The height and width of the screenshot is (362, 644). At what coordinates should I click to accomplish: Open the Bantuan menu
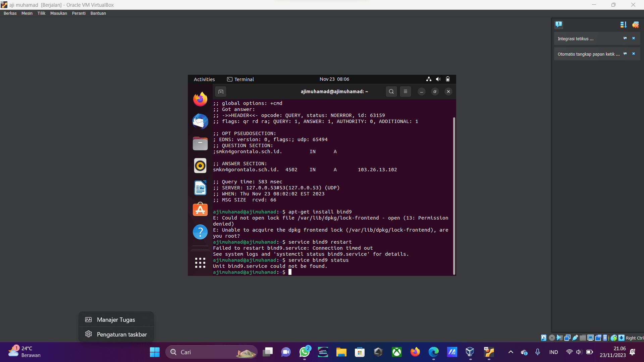point(98,13)
